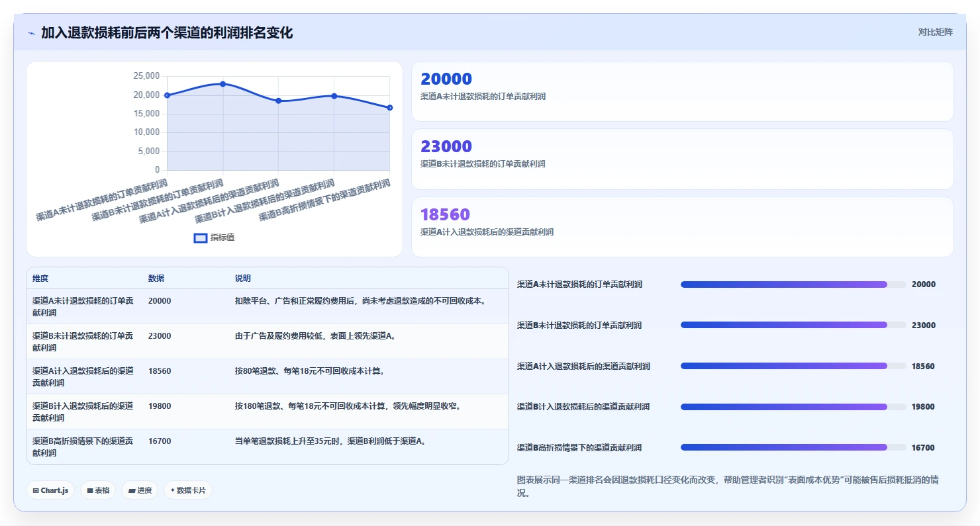Click the 说明 table column header
Viewport: 980px width, 526px height.
pyautogui.click(x=243, y=279)
